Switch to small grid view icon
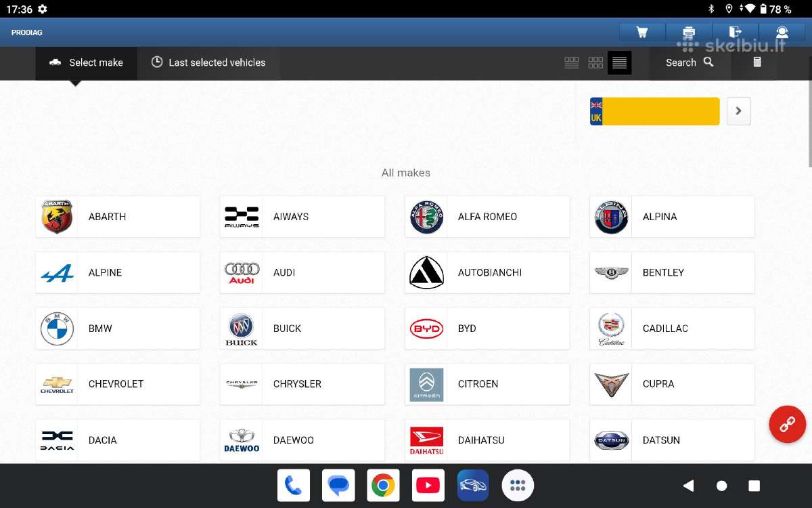Viewport: 812px width, 508px height. click(x=572, y=62)
